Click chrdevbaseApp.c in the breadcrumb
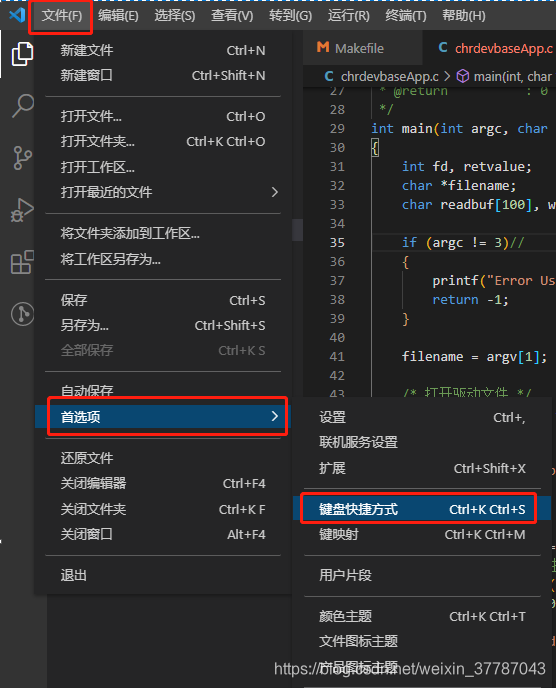Image resolution: width=556 pixels, height=688 pixels. coord(389,77)
